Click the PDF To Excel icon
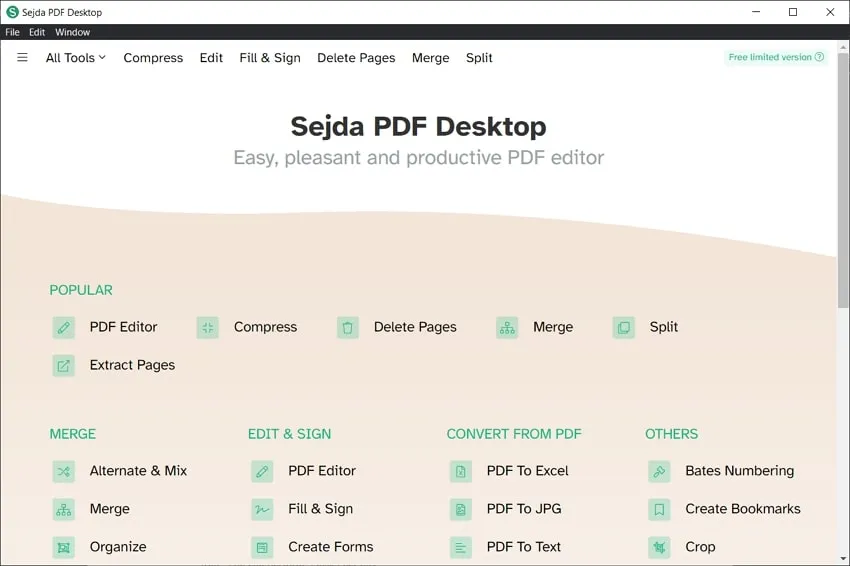The width and height of the screenshot is (850, 566). (460, 471)
